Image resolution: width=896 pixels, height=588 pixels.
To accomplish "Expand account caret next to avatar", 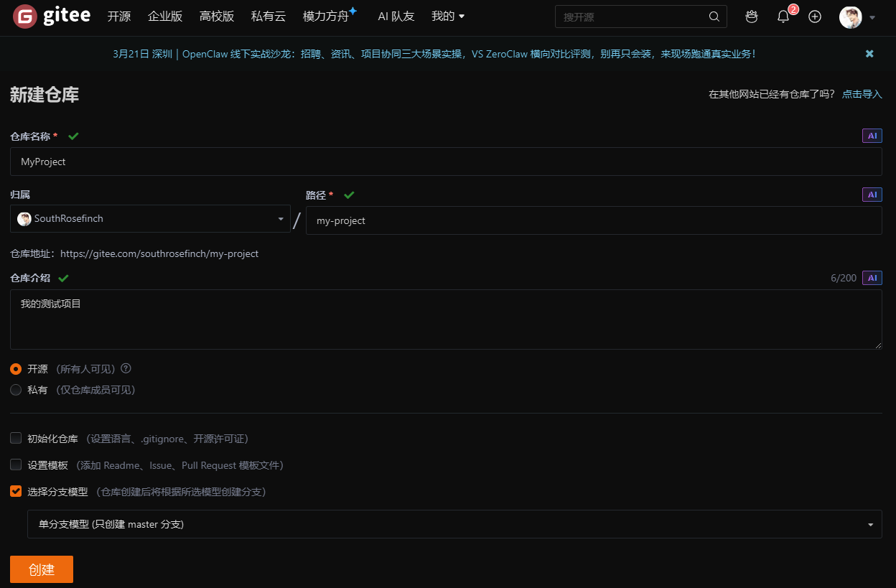I will (x=872, y=17).
